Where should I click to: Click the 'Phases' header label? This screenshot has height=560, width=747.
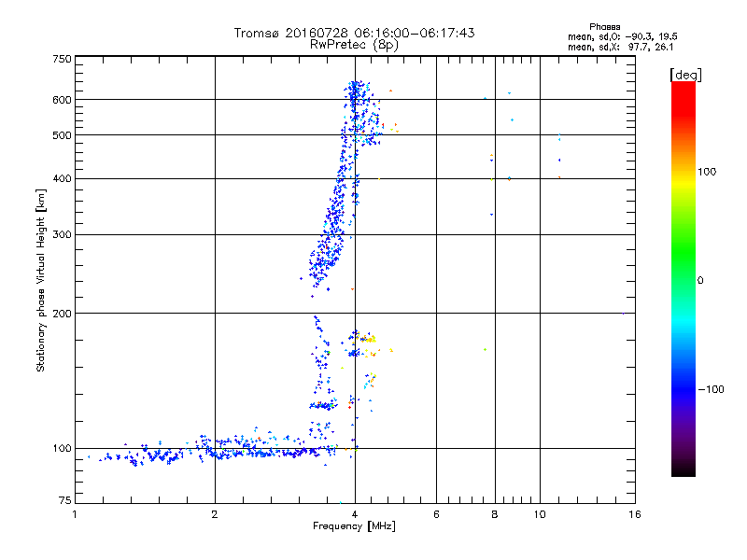(604, 27)
